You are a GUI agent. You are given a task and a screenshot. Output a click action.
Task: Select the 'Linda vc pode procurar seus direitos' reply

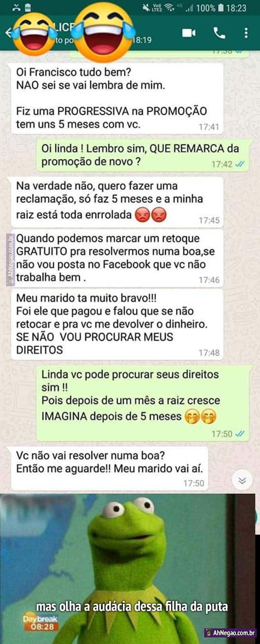(143, 403)
